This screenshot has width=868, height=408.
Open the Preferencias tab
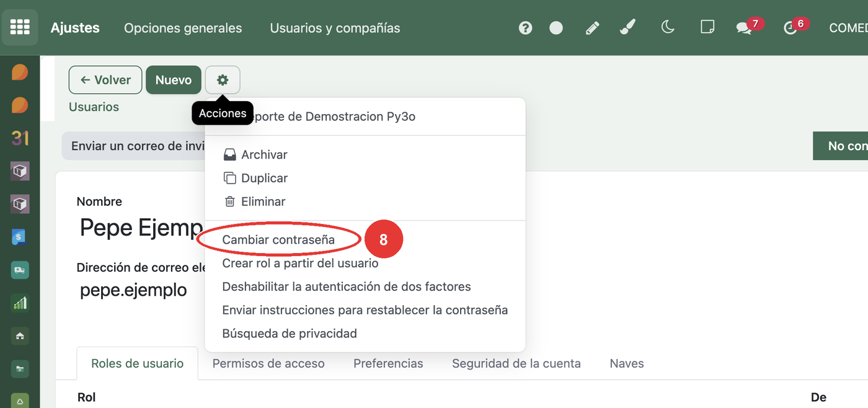[388, 363]
